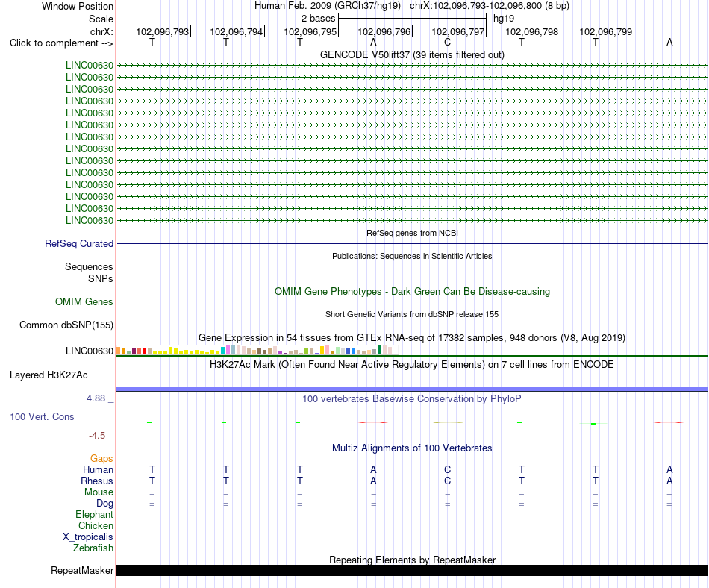The image size is (709, 588).
Task: Click the 'Click to complement -->' label
Action: click(61, 43)
